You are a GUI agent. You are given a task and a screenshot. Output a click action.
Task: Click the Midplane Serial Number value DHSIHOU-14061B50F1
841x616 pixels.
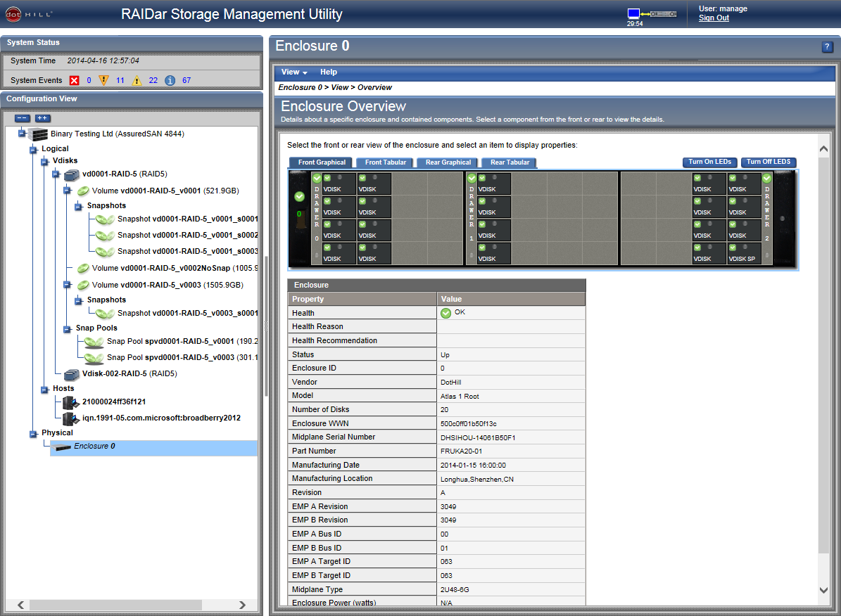click(x=477, y=438)
